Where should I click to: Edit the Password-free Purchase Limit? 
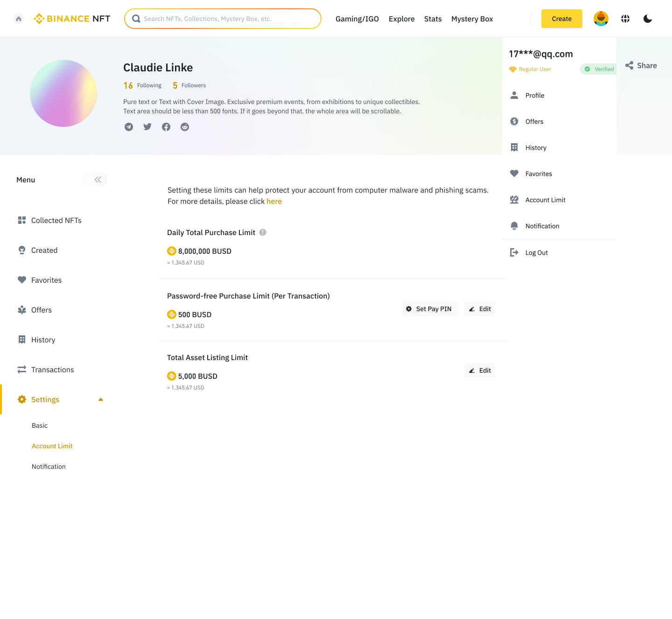[x=480, y=309]
